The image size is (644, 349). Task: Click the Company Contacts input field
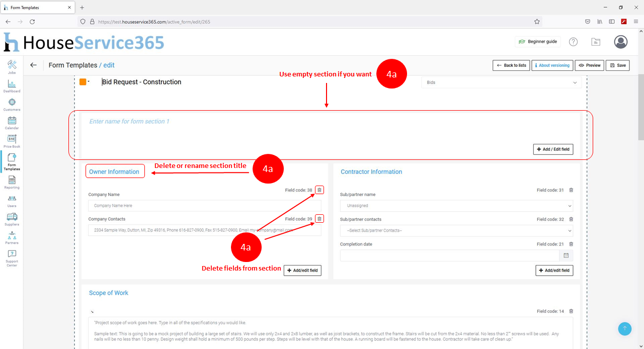[x=204, y=230]
